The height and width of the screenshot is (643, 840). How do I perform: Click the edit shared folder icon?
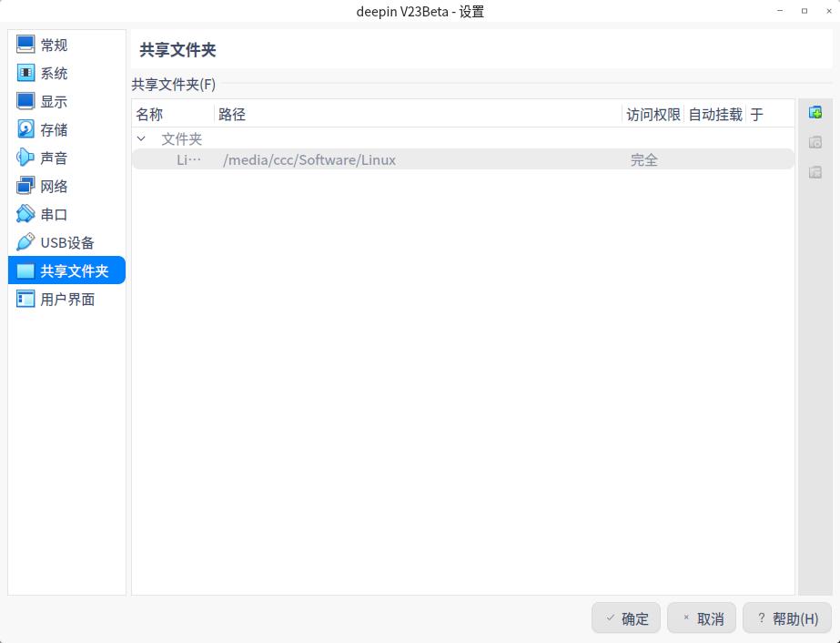[x=815, y=142]
